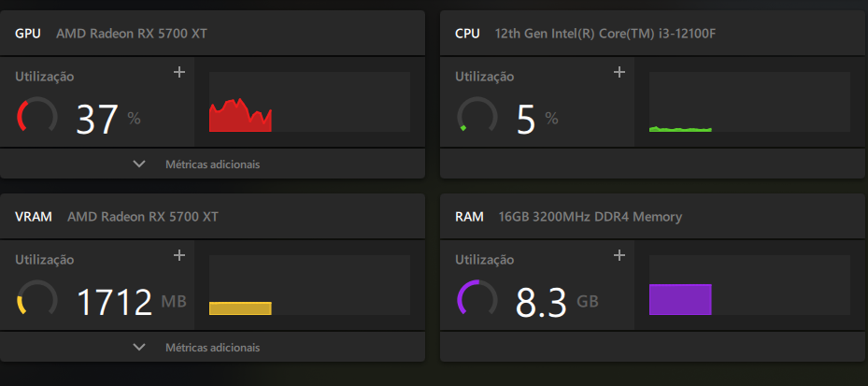Click the plus icon in RAM panel

coord(619,255)
